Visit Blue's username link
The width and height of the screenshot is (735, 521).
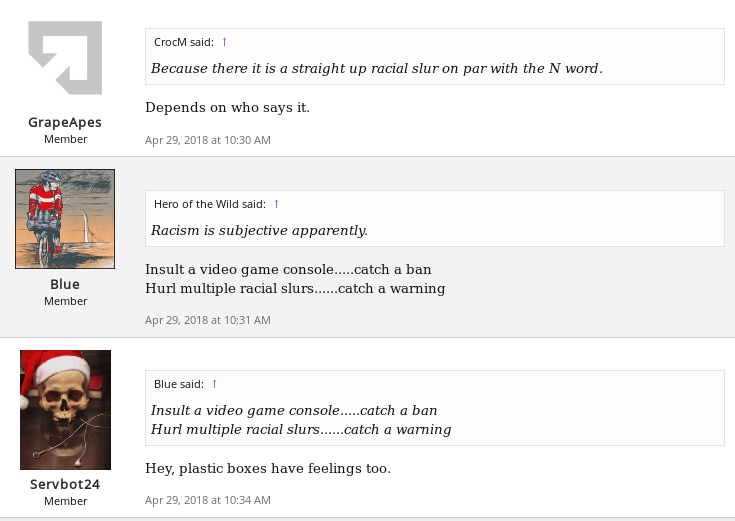pos(65,284)
